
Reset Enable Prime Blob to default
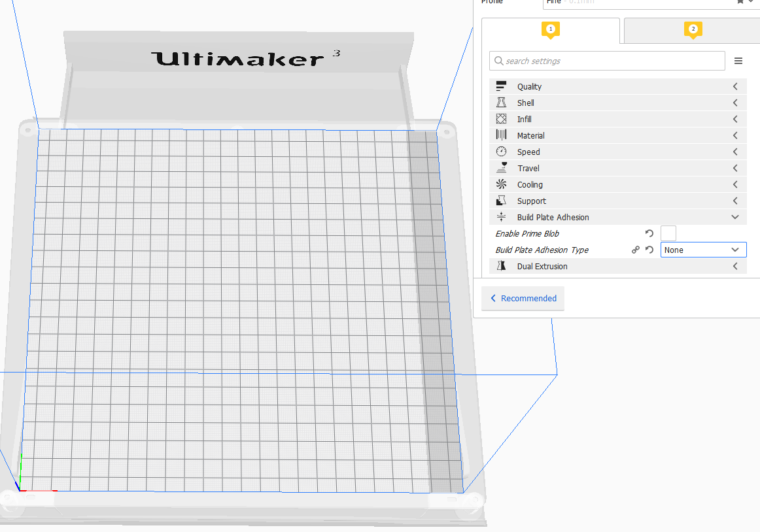[x=649, y=233]
